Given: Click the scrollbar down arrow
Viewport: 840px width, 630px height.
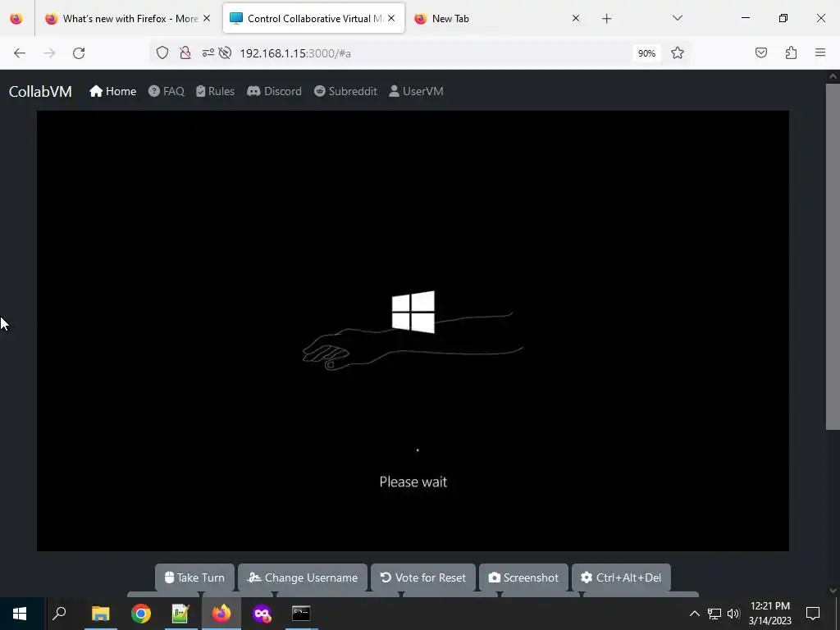Looking at the screenshot, I should point(833,591).
